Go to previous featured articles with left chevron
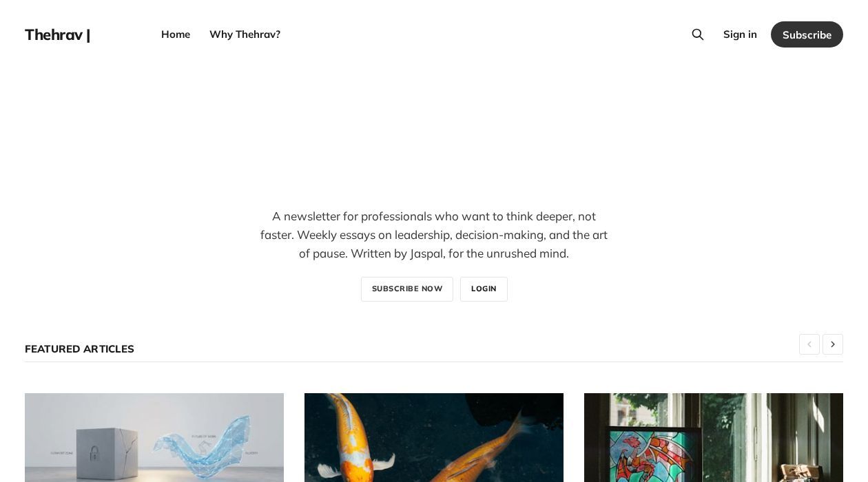This screenshot has height=482, width=868. click(x=809, y=344)
